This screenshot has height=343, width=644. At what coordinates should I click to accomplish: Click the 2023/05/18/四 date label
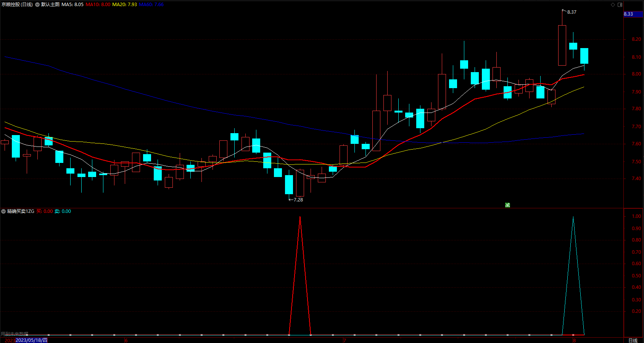click(x=31, y=340)
